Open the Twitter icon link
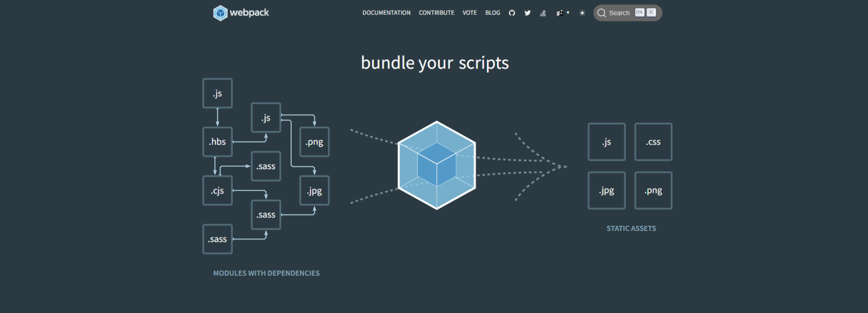This screenshot has width=868, height=313. click(x=527, y=13)
